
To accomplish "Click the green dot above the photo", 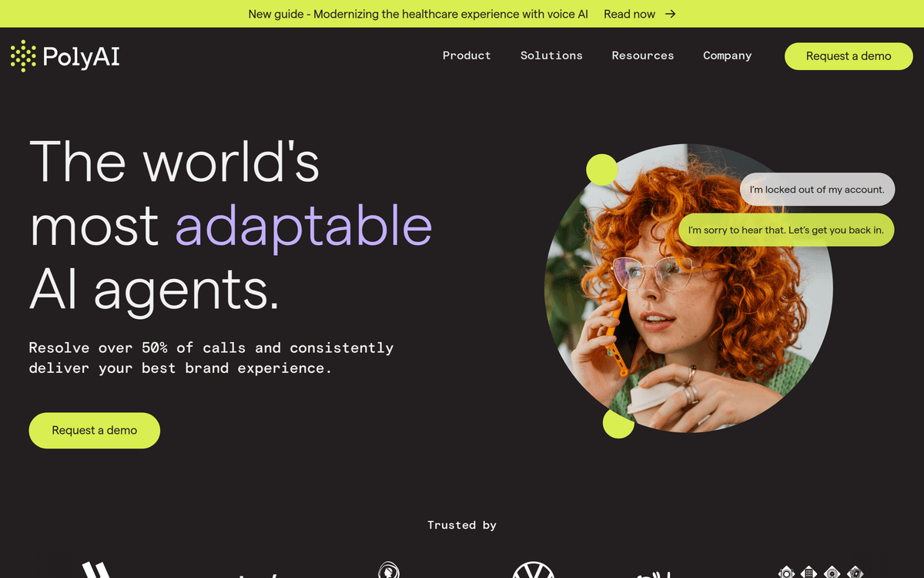I will [x=602, y=170].
